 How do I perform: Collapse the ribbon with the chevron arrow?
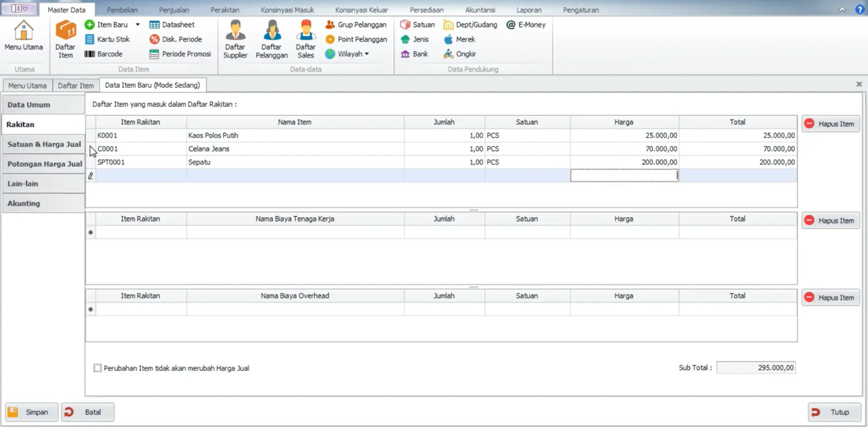[842, 9]
